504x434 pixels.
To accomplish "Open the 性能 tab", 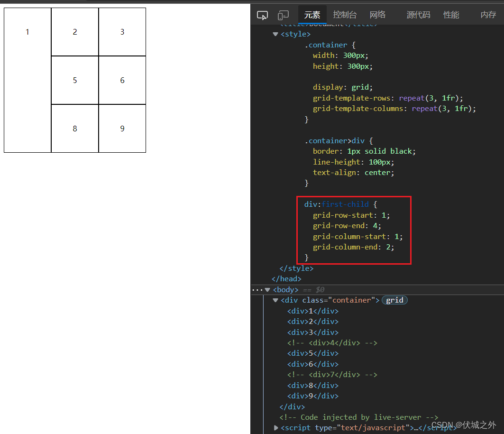I will [x=451, y=15].
